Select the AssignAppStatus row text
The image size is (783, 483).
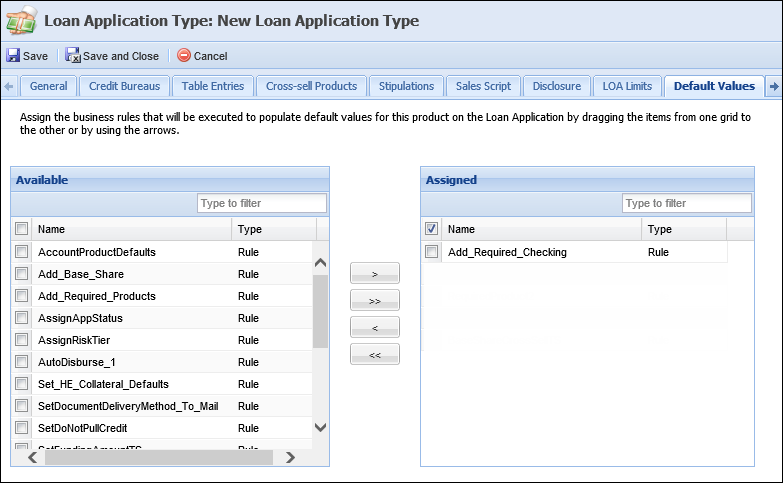pyautogui.click(x=80, y=318)
